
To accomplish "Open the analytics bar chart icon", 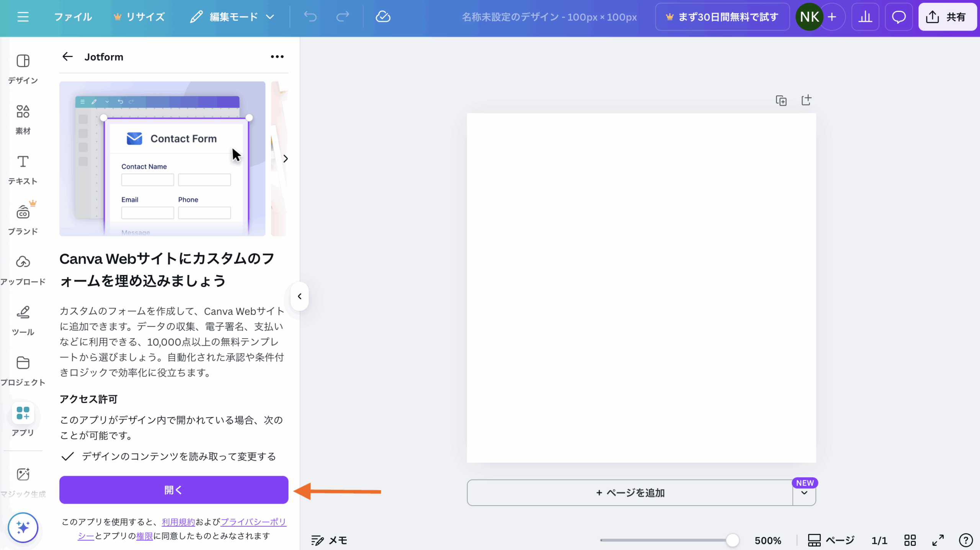I will [x=865, y=17].
